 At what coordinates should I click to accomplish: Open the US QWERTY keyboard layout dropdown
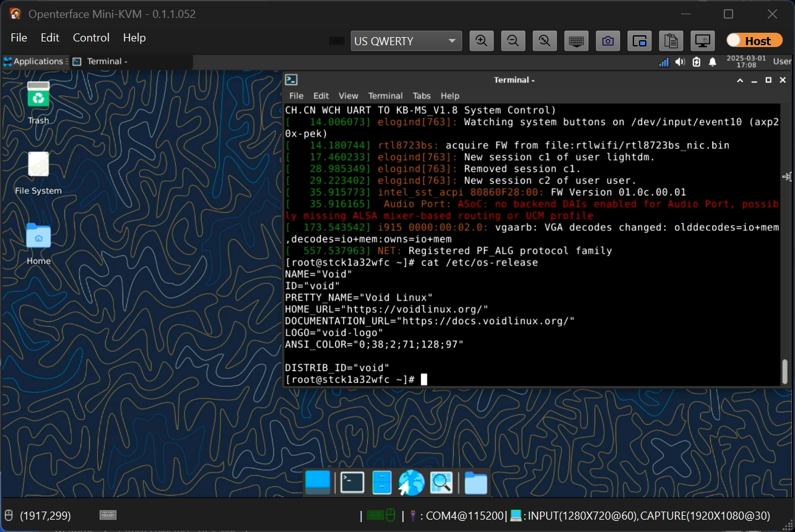[x=406, y=41]
